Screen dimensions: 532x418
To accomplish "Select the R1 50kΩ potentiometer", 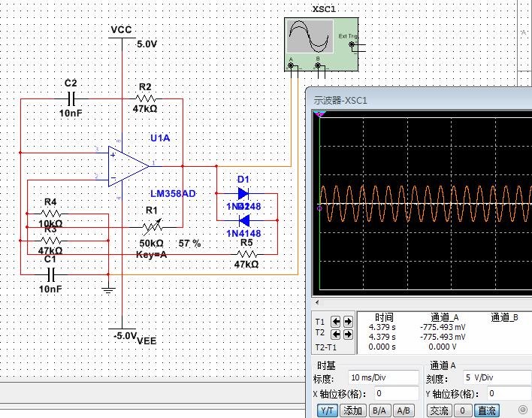I will [x=153, y=227].
